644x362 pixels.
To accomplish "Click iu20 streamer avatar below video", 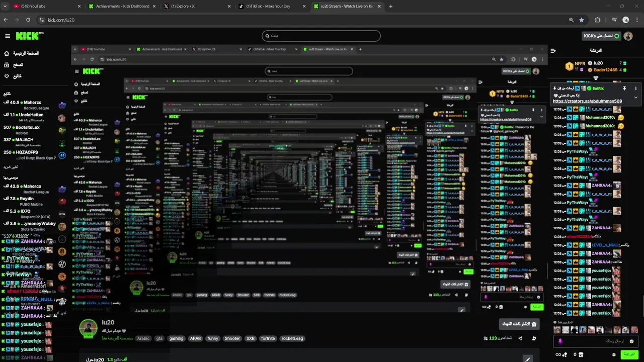I will (x=89, y=328).
